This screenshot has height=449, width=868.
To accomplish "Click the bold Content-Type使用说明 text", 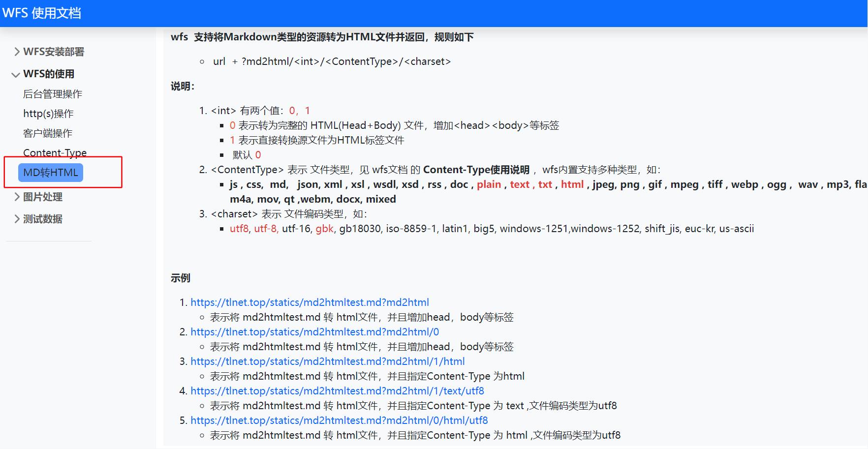I will click(x=476, y=170).
